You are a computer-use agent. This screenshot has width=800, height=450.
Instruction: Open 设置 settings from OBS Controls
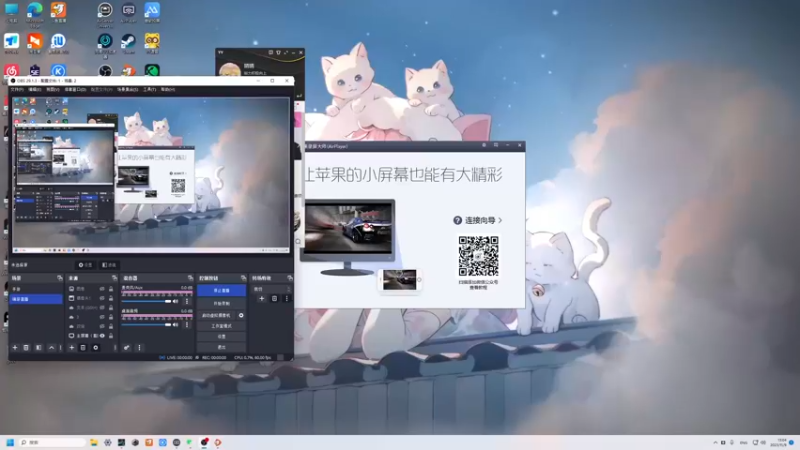(221, 337)
